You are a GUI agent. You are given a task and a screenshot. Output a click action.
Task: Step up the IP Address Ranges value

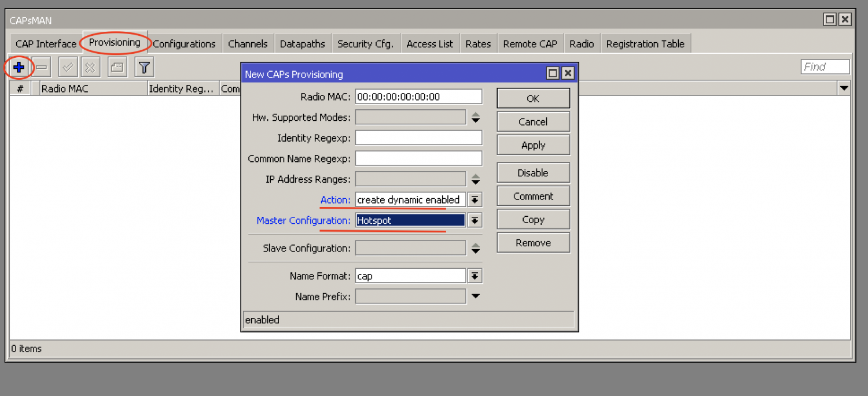click(x=475, y=176)
